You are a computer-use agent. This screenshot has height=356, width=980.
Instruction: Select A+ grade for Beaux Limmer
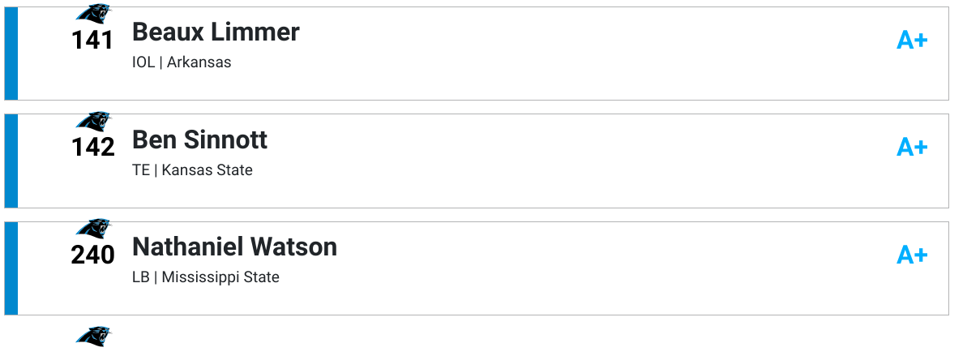tap(912, 40)
